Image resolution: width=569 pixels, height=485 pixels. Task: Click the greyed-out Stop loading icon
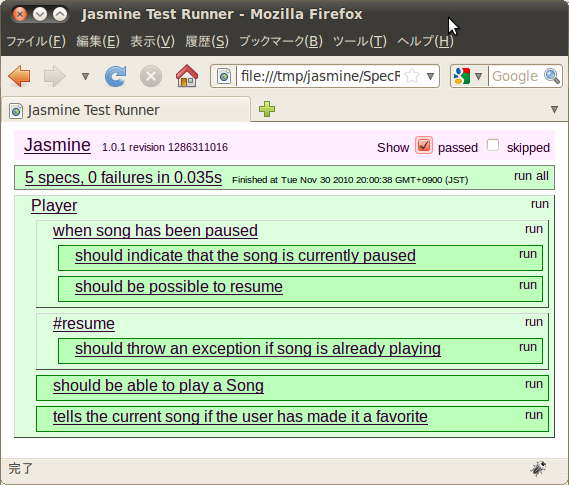click(x=151, y=76)
